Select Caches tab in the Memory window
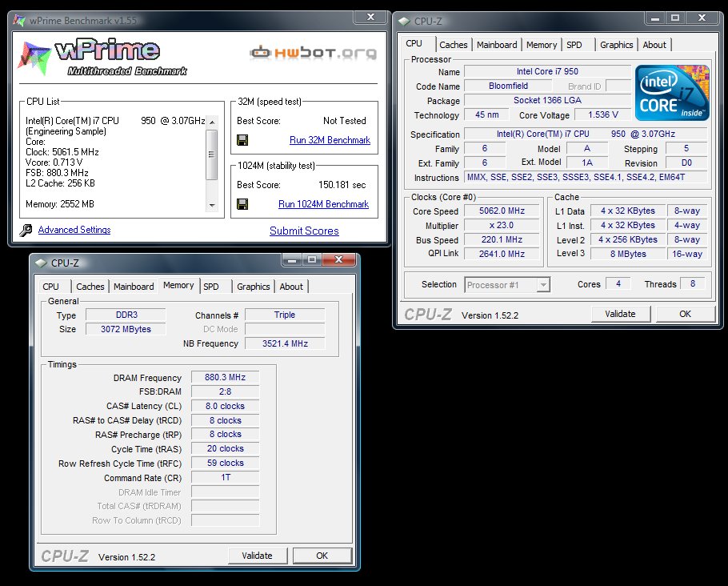The image size is (728, 586). [x=90, y=287]
